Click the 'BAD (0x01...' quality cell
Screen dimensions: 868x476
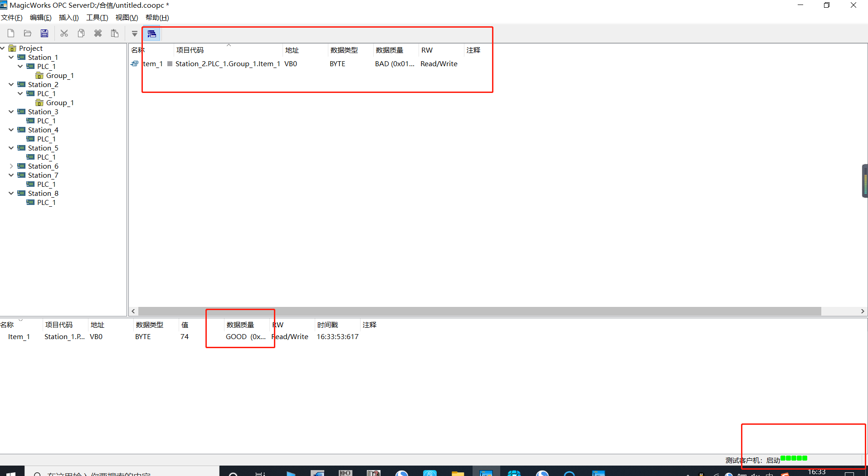[x=395, y=63]
